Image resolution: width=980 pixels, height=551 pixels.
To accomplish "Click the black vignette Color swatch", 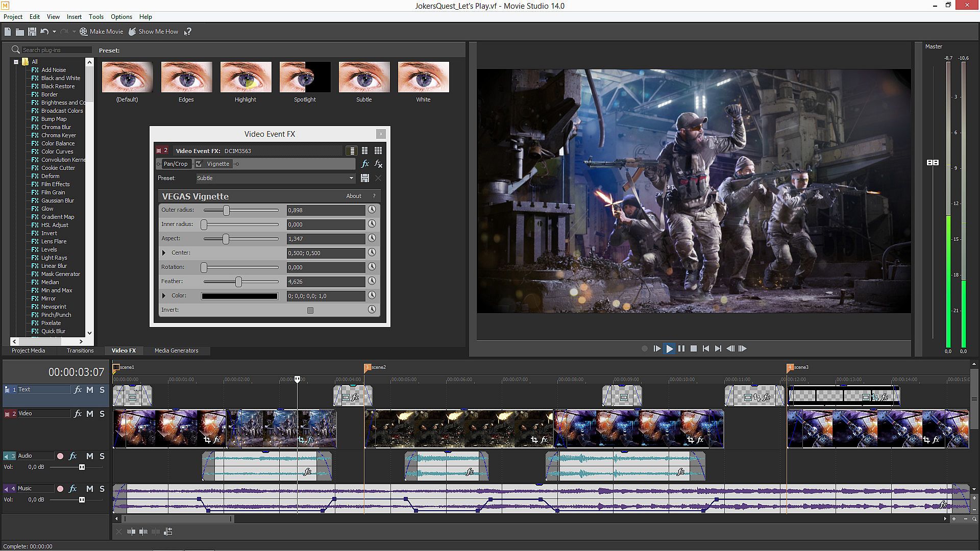I will click(x=239, y=296).
